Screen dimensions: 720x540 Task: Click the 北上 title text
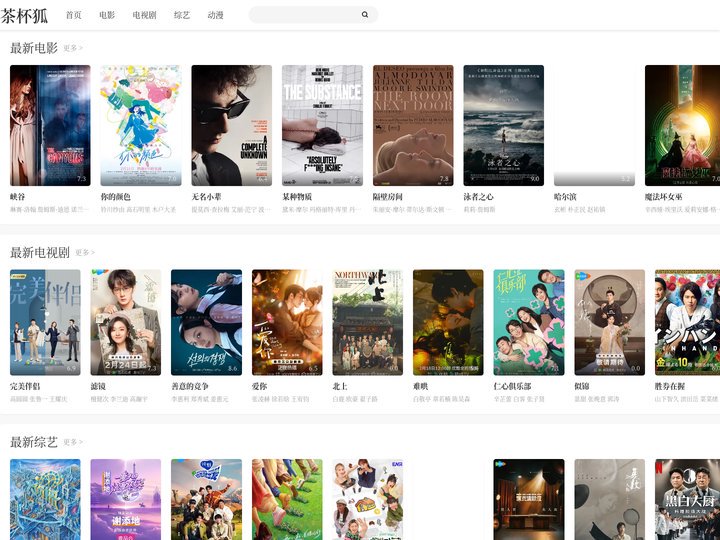point(340,386)
